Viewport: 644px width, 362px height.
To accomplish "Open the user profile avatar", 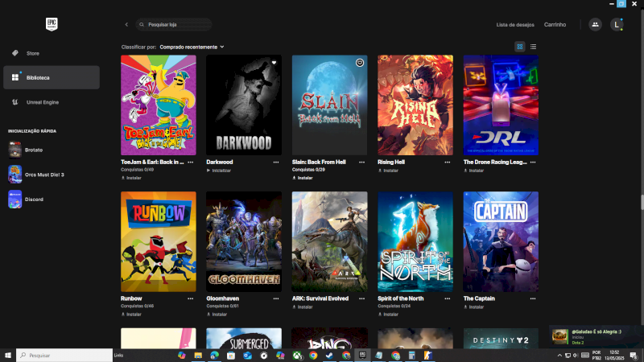I will coord(617,25).
